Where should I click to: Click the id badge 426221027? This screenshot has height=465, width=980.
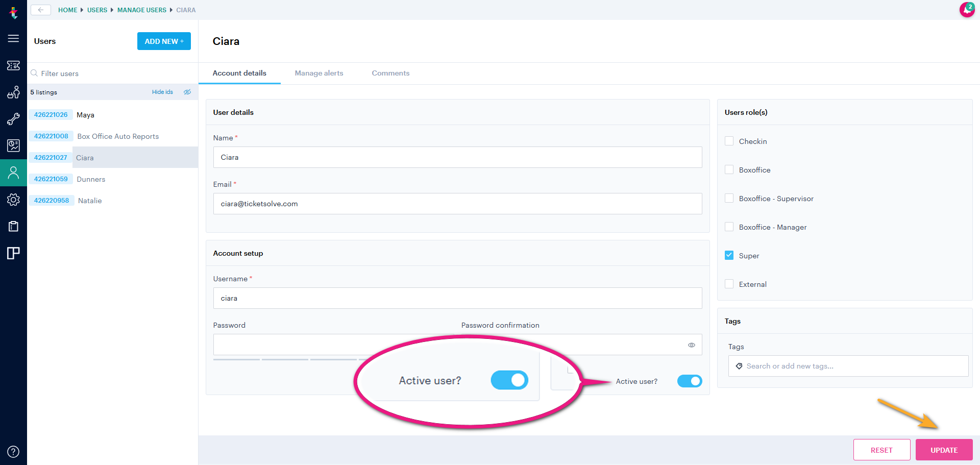pos(51,158)
